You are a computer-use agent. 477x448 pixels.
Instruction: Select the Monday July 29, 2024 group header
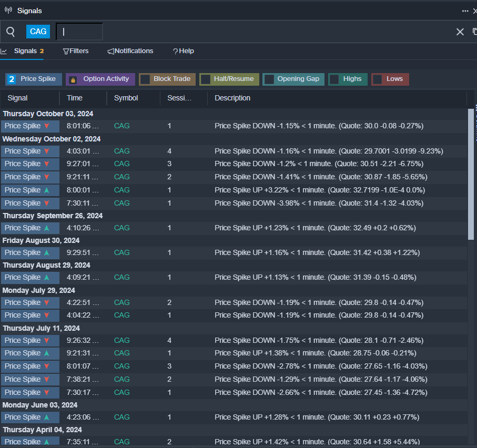click(x=38, y=290)
